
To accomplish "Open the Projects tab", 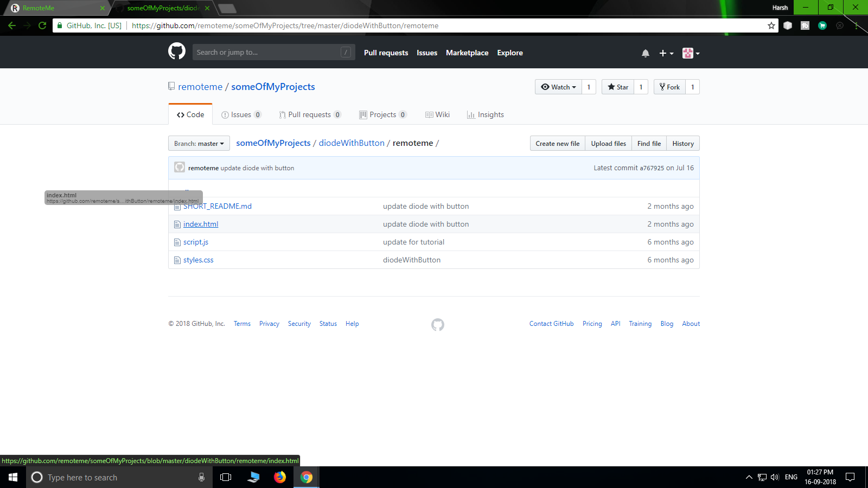I will (383, 114).
